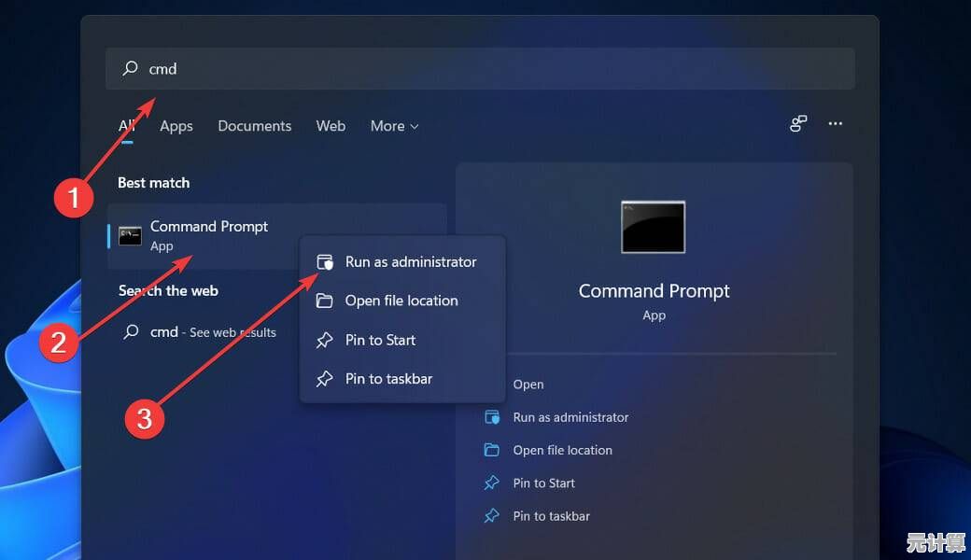Select the Web filter tab
Screen dimensions: 971x560
pos(331,126)
